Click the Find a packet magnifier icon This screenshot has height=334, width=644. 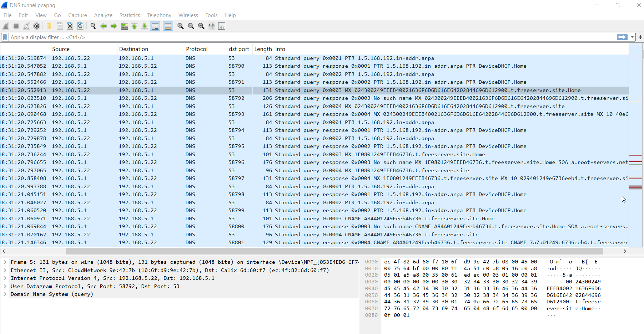pos(93,26)
